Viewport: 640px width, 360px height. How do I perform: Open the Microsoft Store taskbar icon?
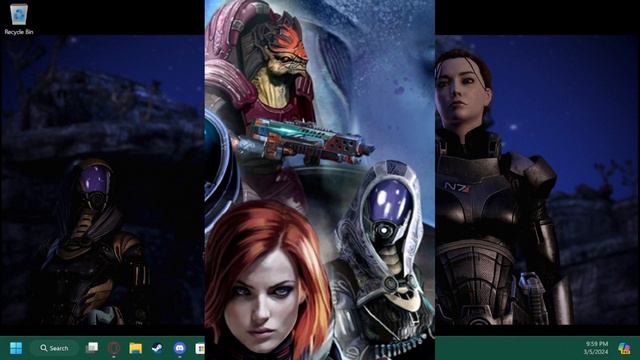pos(200,348)
